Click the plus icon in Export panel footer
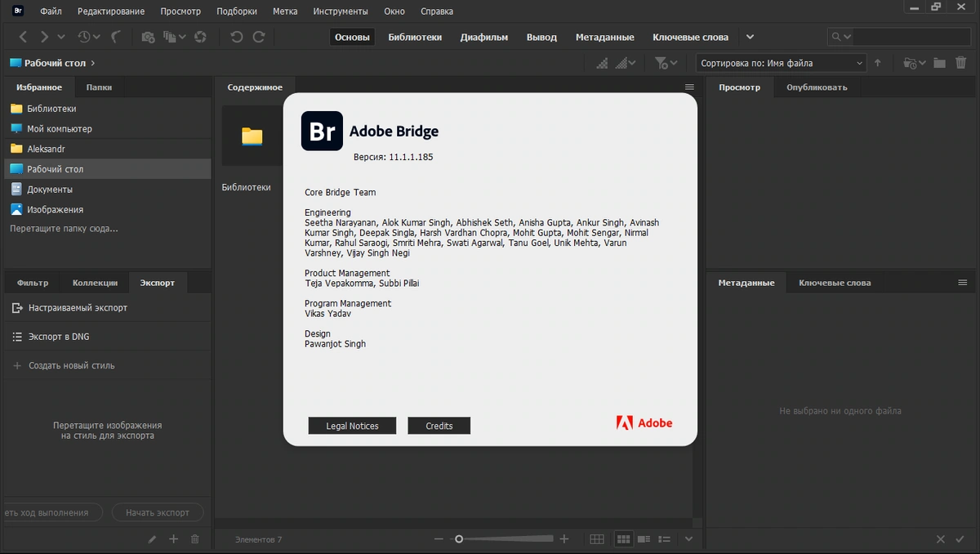 tap(173, 539)
